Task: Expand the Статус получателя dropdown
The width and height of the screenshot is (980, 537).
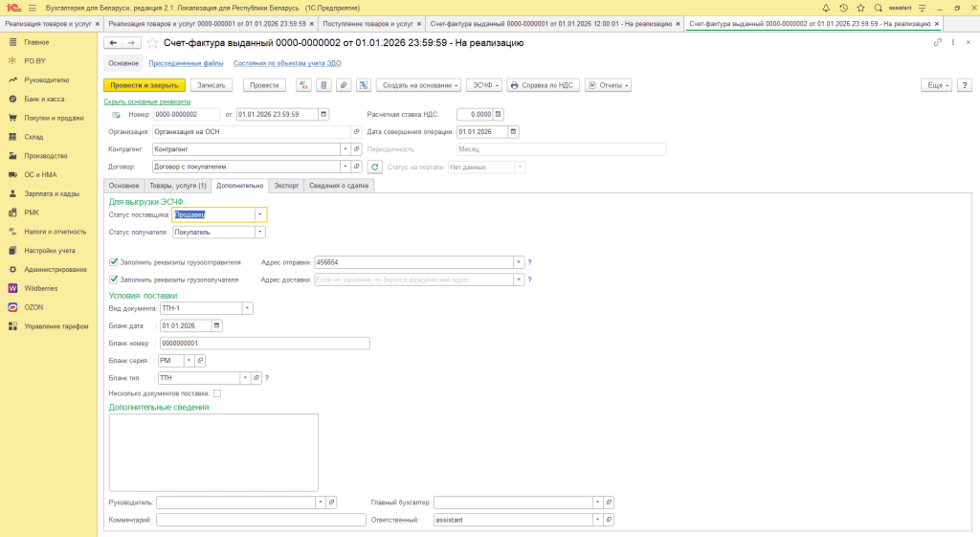Action: pyautogui.click(x=260, y=232)
